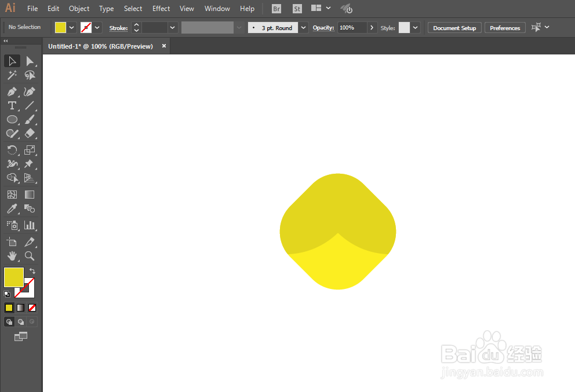Enable Draw Behind mode
The width and height of the screenshot is (575, 392).
click(x=20, y=322)
